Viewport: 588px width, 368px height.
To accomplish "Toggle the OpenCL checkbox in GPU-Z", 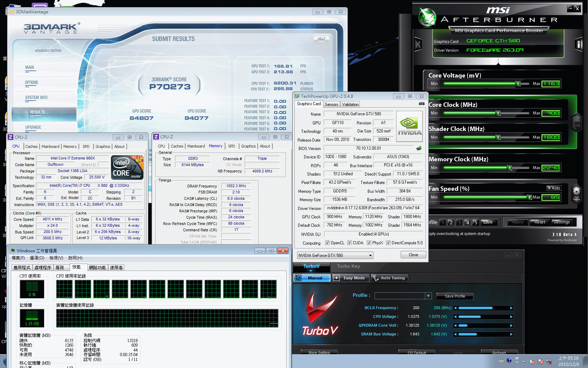I will click(327, 243).
